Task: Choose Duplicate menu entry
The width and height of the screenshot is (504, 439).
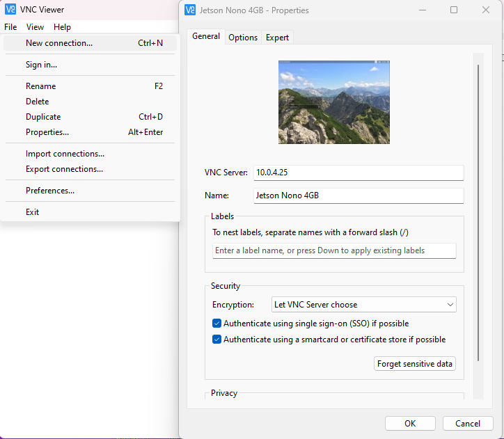Action: click(90, 117)
